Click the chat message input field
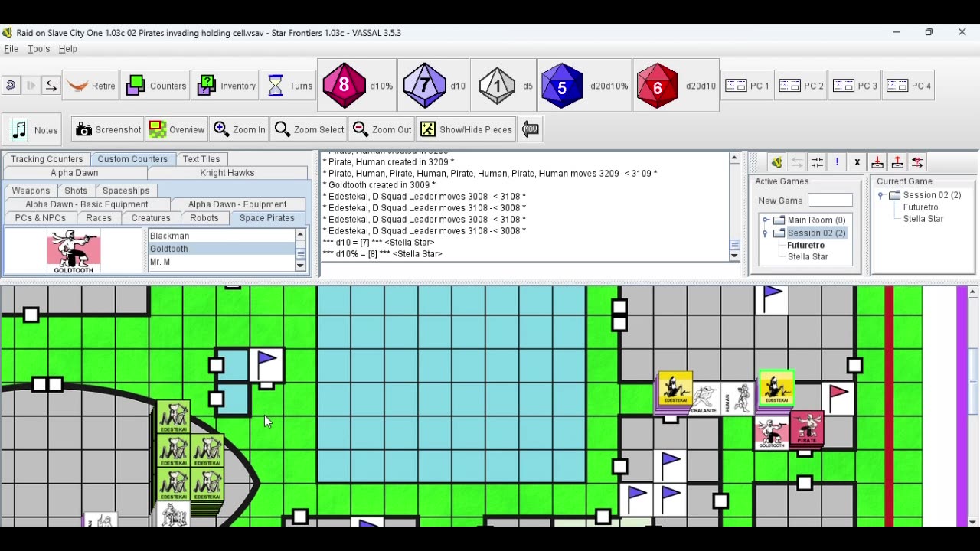 530,269
